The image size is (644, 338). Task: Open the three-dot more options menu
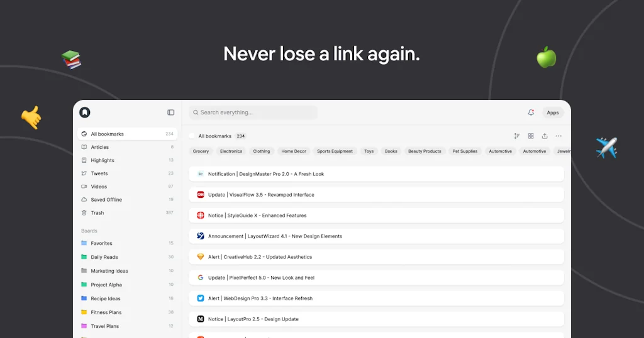click(x=558, y=136)
